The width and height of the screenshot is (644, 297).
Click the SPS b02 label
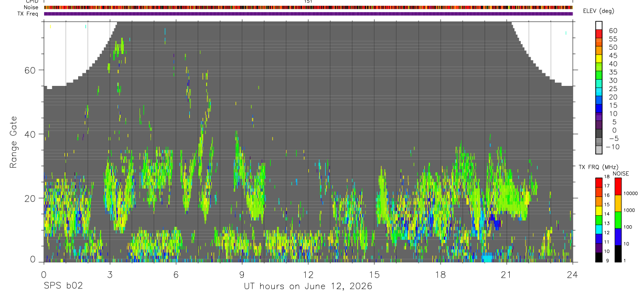coord(63,286)
